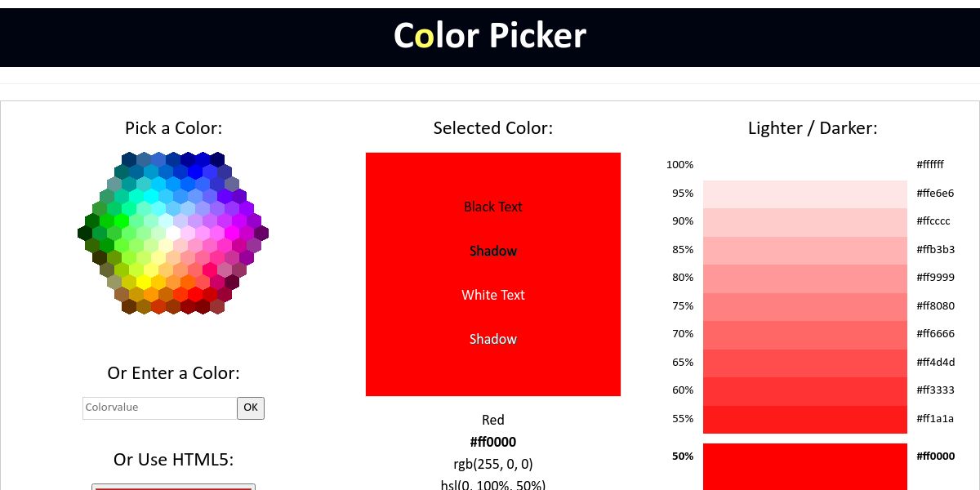This screenshot has width=980, height=490.
Task: Click the large red Selected Color preview box
Action: coord(492,274)
